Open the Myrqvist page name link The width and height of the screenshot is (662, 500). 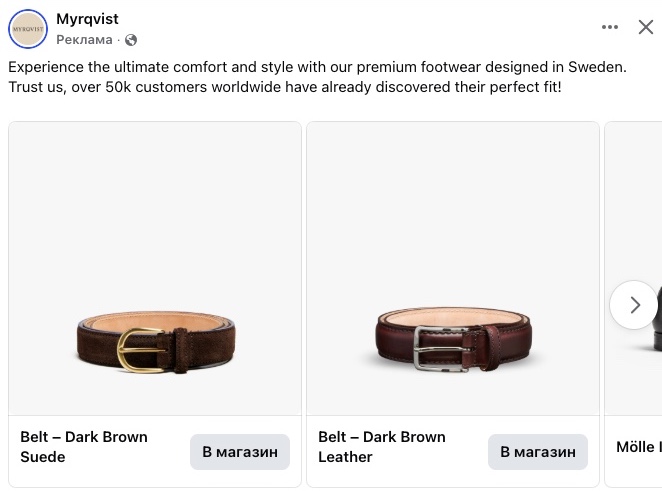pos(87,19)
